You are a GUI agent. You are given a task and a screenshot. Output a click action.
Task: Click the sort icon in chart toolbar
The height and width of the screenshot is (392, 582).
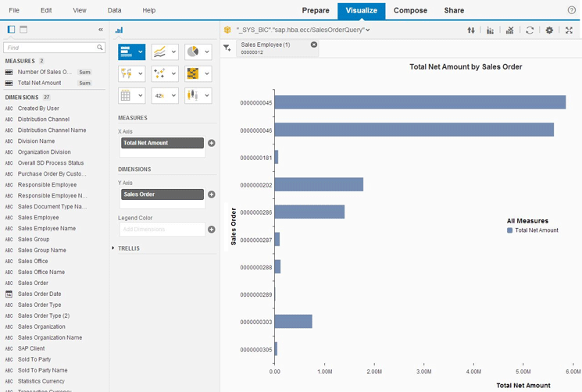pos(471,30)
